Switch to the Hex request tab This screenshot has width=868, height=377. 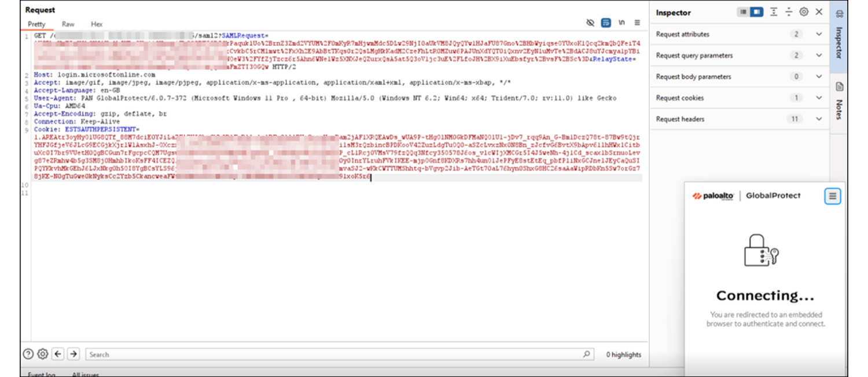(97, 24)
